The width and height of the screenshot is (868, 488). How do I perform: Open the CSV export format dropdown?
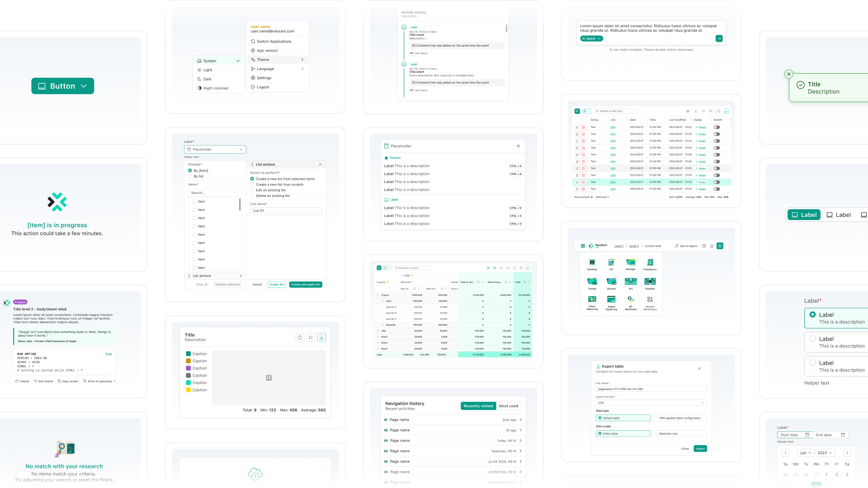click(x=651, y=403)
